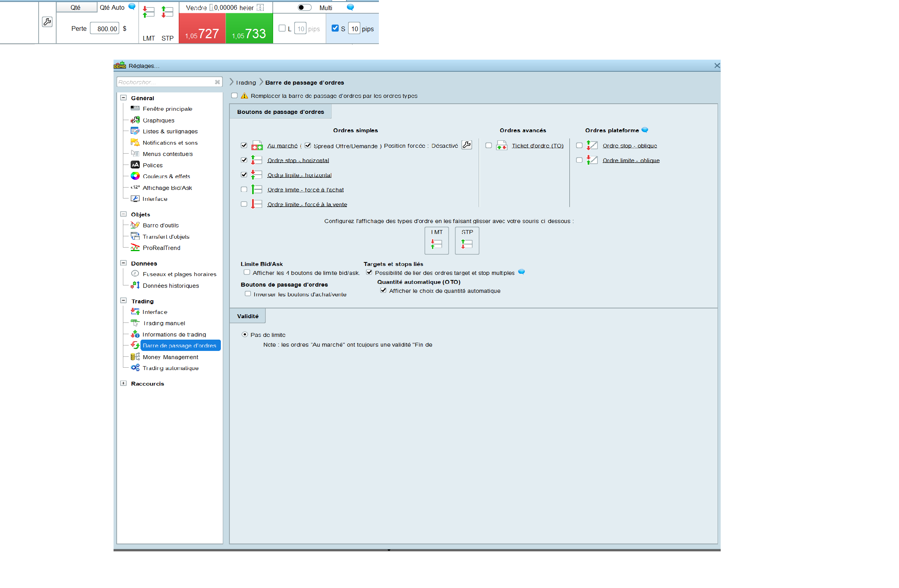
Task: Collapse the Général tree section
Action: (x=124, y=98)
